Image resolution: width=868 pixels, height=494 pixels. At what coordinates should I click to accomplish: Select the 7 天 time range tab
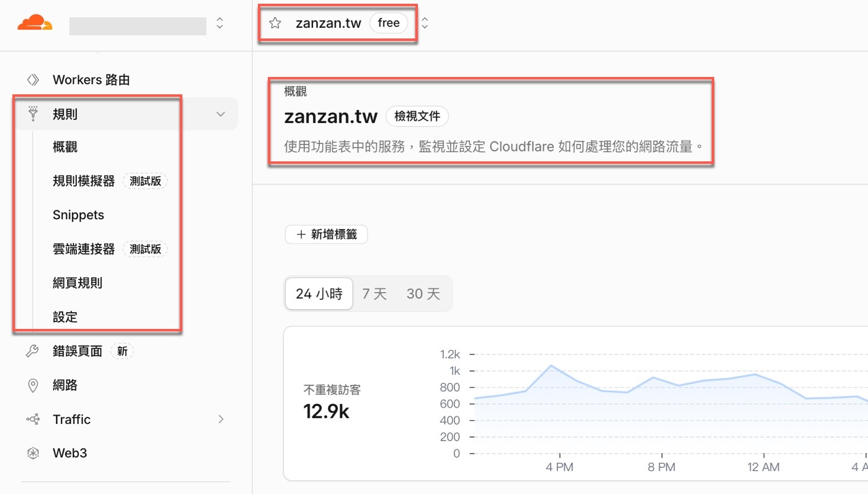[374, 294]
